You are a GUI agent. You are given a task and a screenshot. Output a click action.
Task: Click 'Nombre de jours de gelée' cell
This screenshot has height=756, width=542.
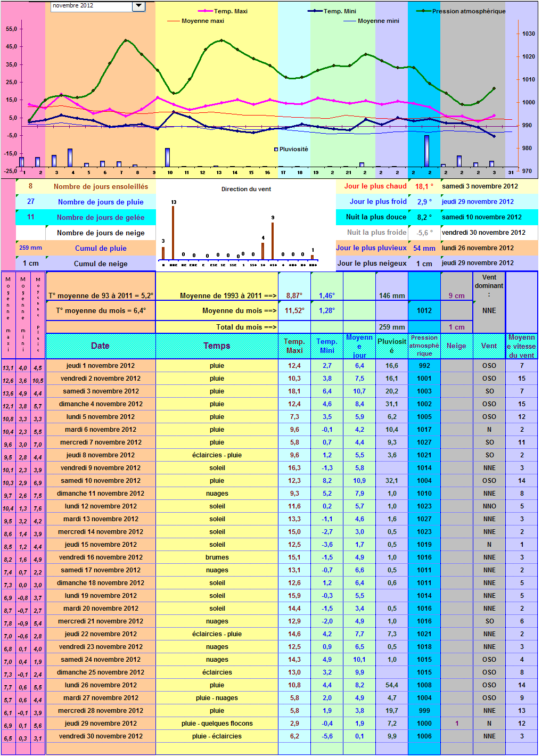click(x=101, y=217)
